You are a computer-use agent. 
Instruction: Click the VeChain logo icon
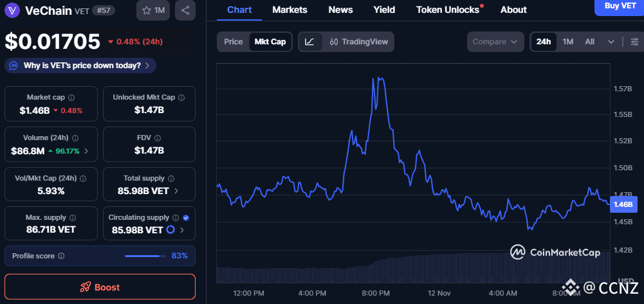click(12, 11)
